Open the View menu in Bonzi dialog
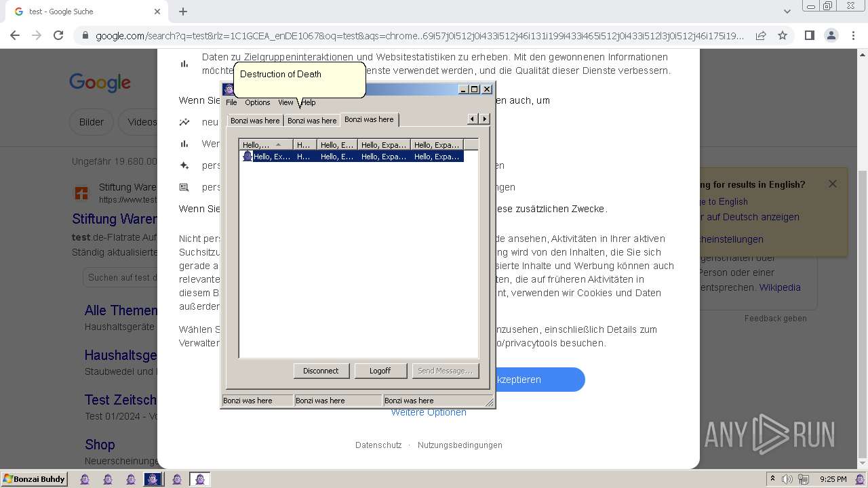 point(285,102)
